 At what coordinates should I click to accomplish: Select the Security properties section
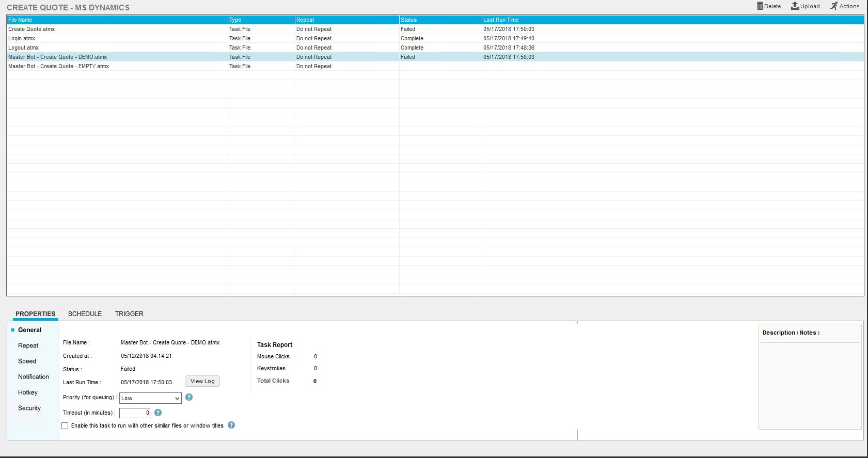coord(29,408)
